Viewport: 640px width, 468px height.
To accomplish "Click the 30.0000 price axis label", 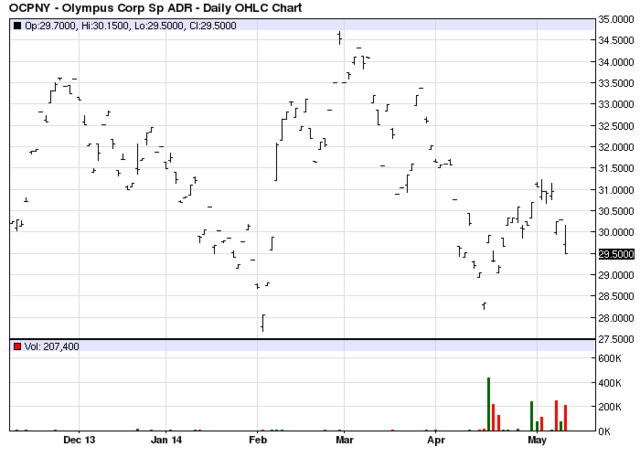I will click(x=616, y=233).
